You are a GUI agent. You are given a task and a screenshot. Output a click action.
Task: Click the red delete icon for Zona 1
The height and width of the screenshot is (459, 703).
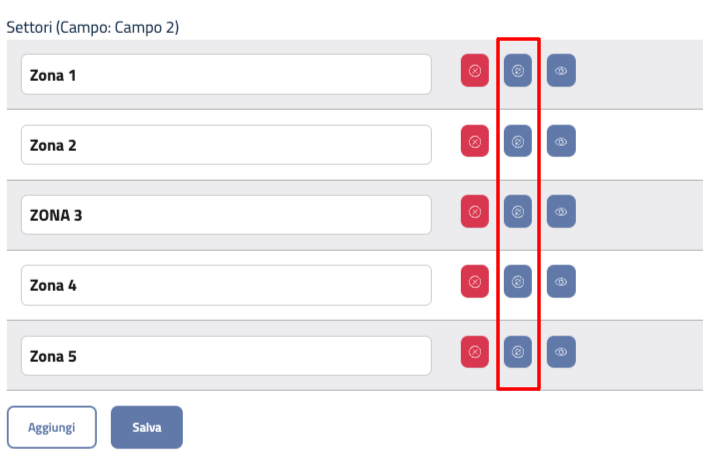[x=475, y=71]
